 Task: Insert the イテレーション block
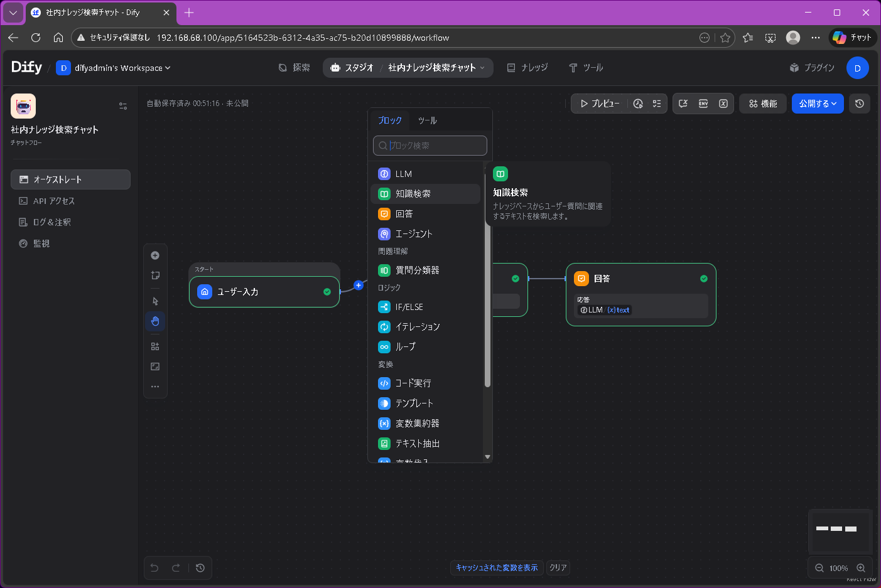coord(425,327)
